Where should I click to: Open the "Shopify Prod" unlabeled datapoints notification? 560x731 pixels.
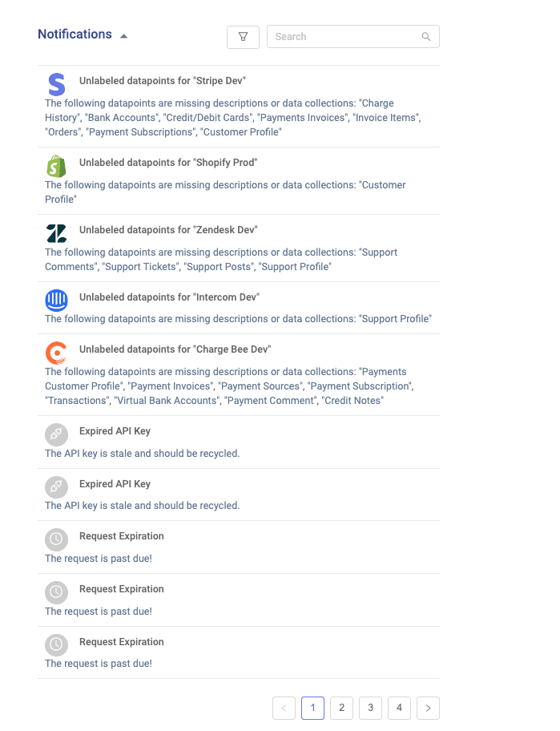[168, 163]
